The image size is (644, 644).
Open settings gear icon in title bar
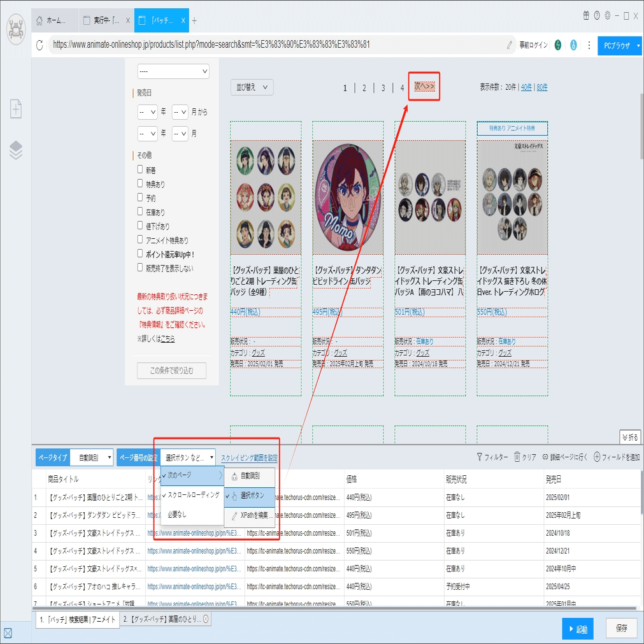pos(608,16)
